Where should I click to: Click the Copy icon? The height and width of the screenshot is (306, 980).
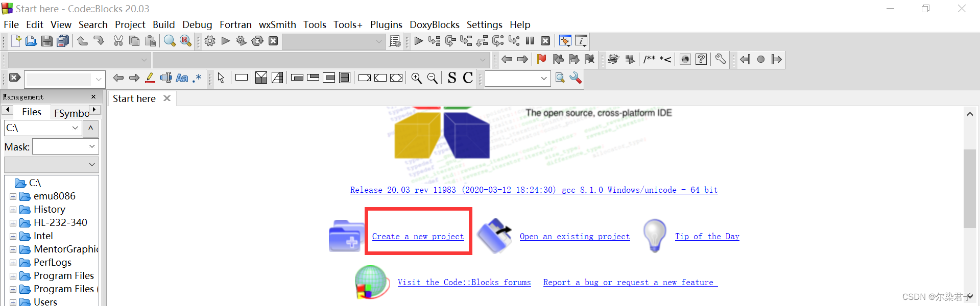(x=134, y=41)
